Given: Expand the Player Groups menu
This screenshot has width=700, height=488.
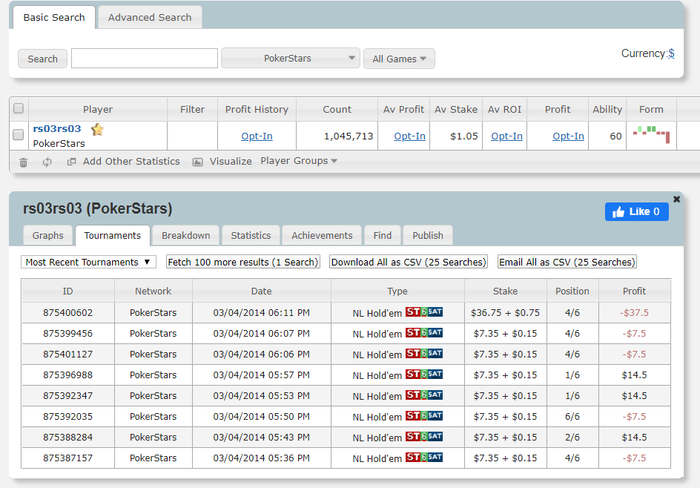Looking at the screenshot, I should pos(299,161).
